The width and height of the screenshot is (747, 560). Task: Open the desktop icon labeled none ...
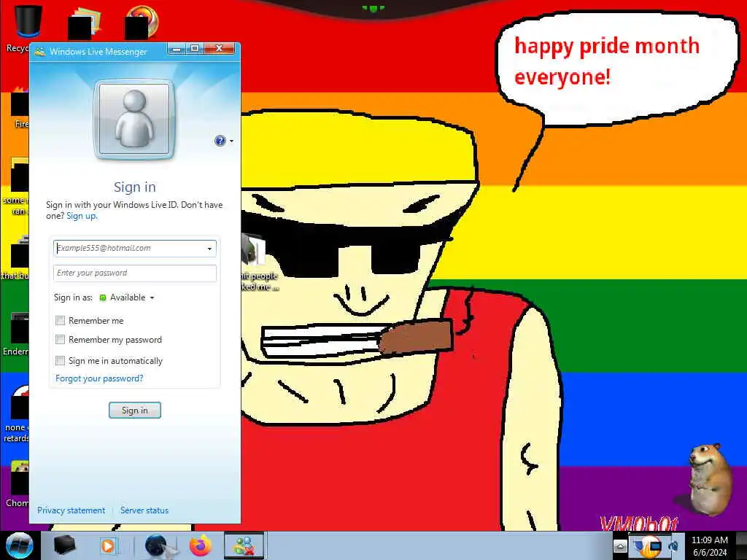click(18, 413)
